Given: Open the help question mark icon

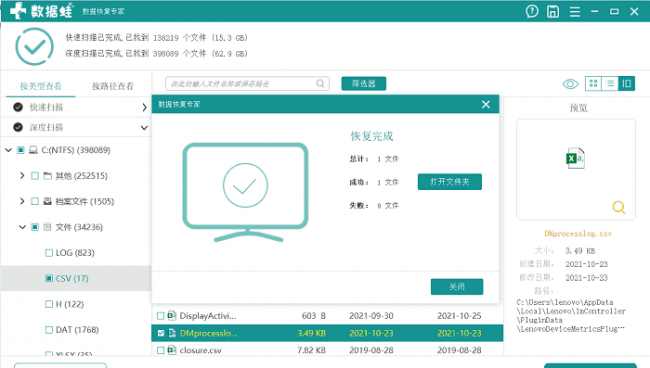Looking at the screenshot, I should (532, 11).
